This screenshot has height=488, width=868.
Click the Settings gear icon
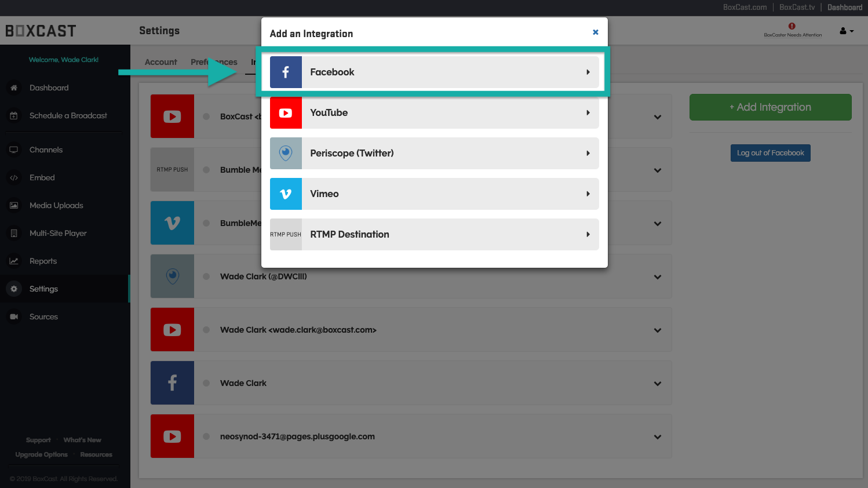[x=14, y=289]
